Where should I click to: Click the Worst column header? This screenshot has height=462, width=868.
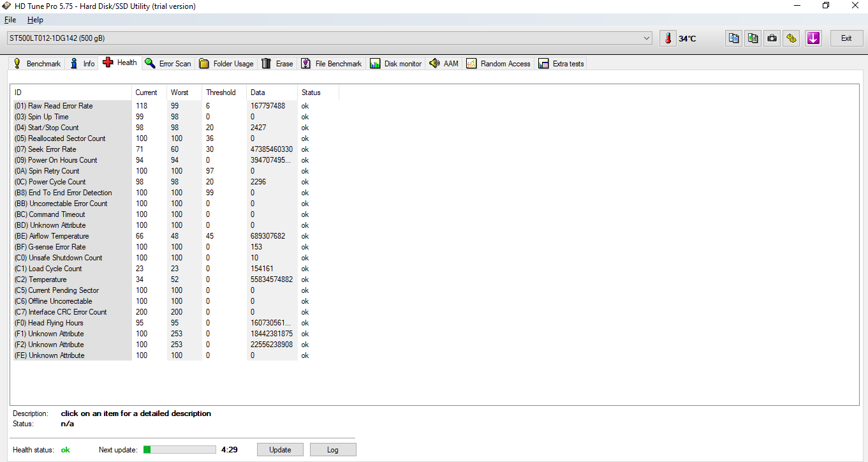click(x=184, y=93)
